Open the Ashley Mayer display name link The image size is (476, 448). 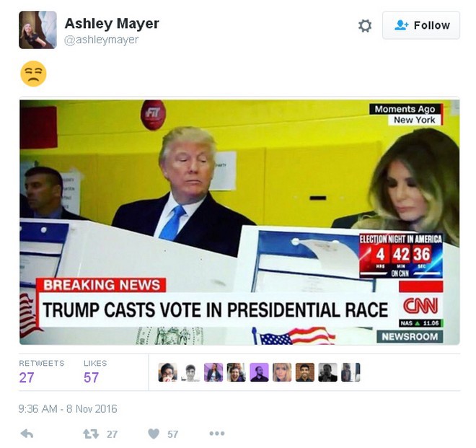[112, 23]
